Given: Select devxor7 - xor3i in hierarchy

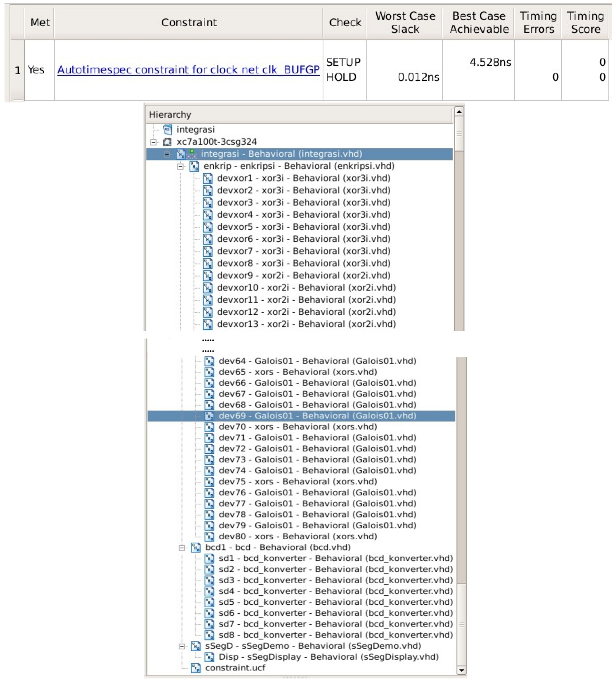Looking at the screenshot, I should click(304, 251).
